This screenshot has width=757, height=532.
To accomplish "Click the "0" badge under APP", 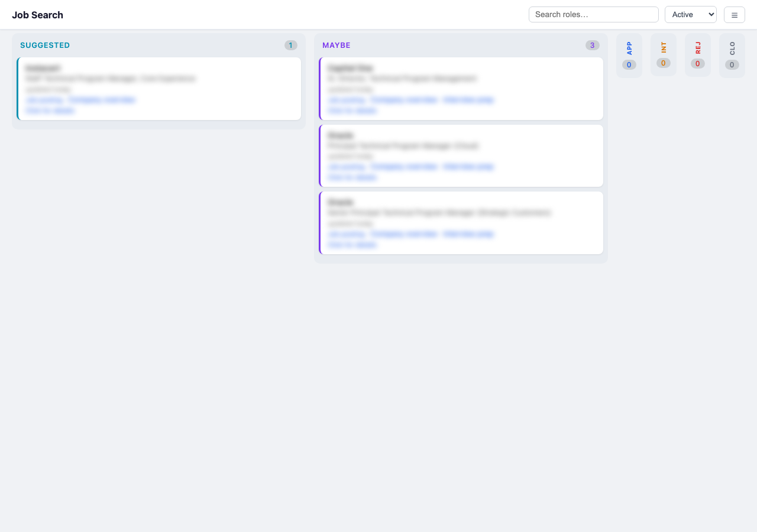I will click(629, 64).
